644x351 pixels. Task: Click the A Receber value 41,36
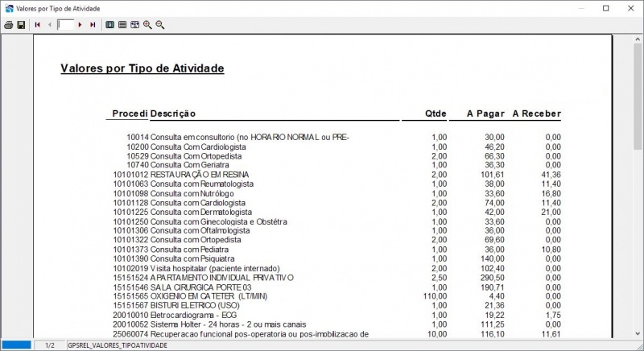click(551, 175)
